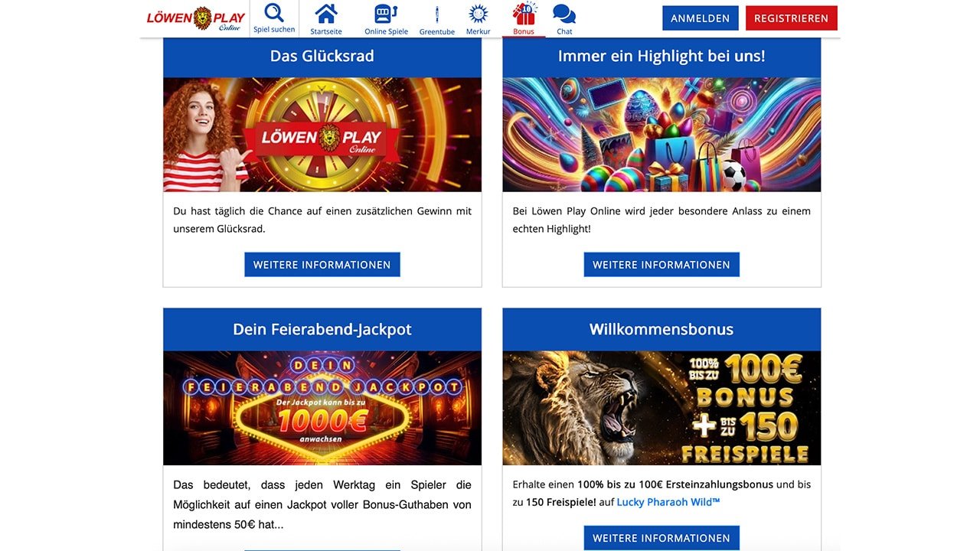Viewport: 980px width, 551px height.
Task: Open Online Spiele via its arcade icon
Action: click(x=385, y=12)
